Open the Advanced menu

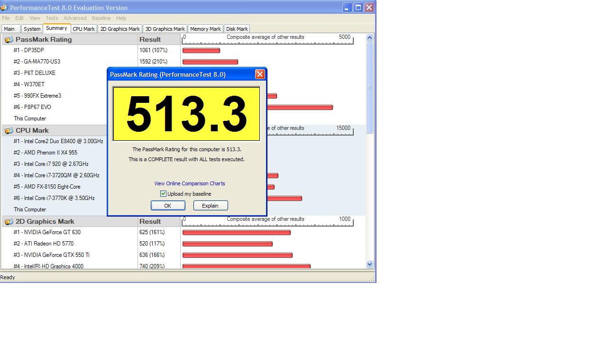(x=75, y=18)
